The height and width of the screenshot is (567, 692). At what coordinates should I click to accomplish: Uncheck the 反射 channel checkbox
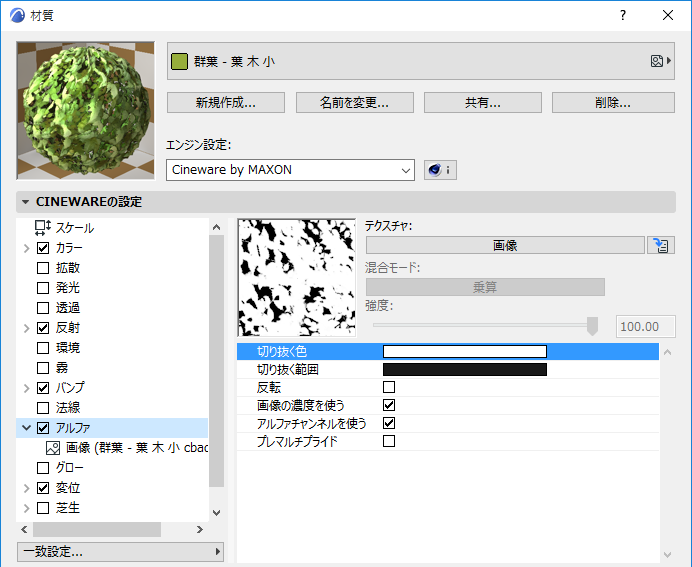(x=43, y=328)
